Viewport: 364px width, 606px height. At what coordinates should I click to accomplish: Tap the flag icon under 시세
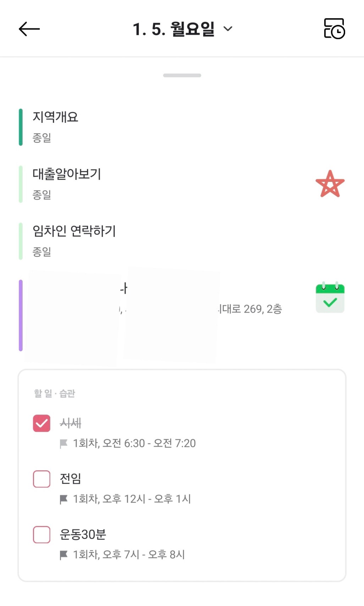(x=64, y=444)
